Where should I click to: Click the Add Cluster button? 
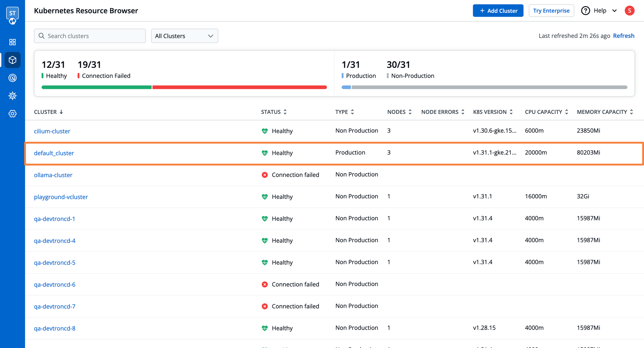pos(498,10)
